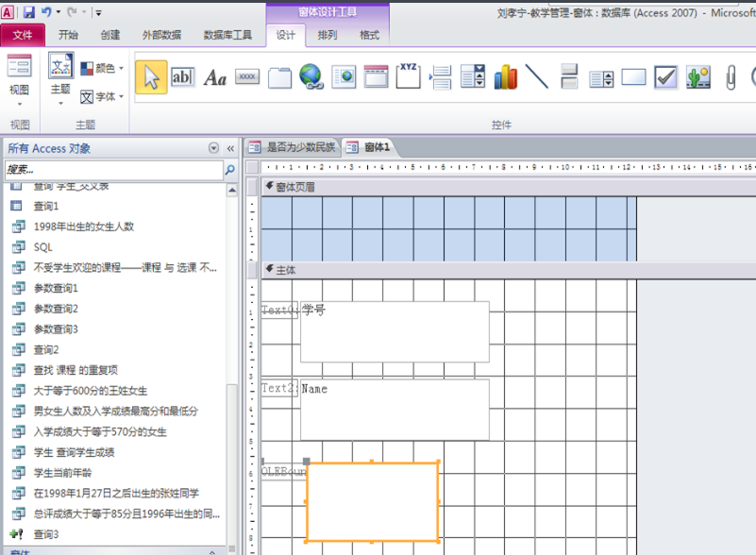The image size is (756, 555).
Task: Switch to the 排列 ribbon tab
Action: [328, 35]
